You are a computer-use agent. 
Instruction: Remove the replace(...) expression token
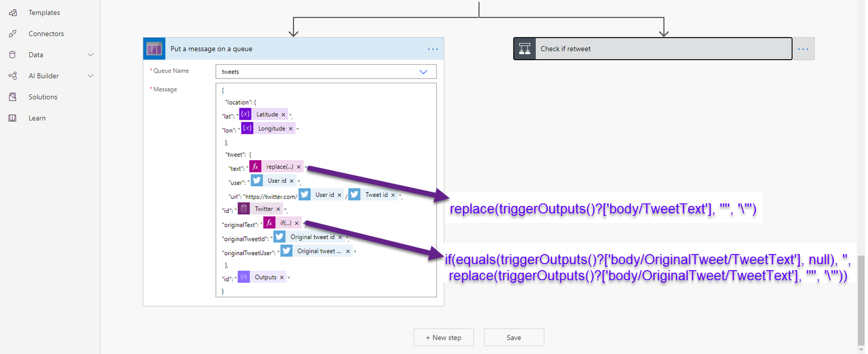(299, 167)
